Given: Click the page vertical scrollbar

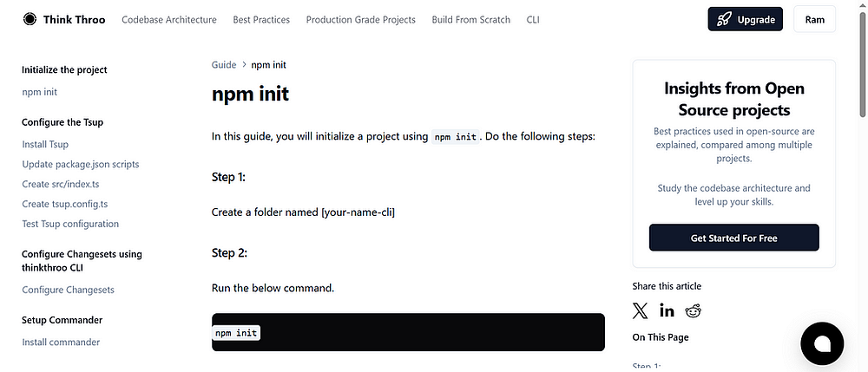Looking at the screenshot, I should pos(863,186).
